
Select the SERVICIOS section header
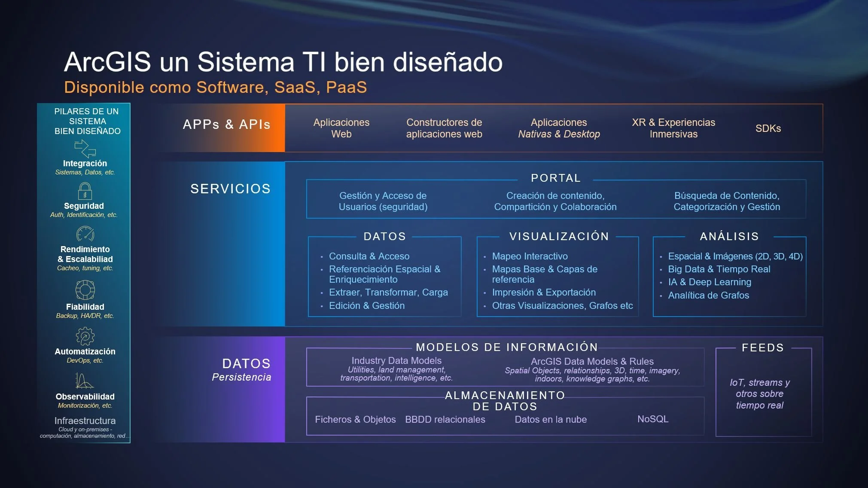(x=230, y=189)
